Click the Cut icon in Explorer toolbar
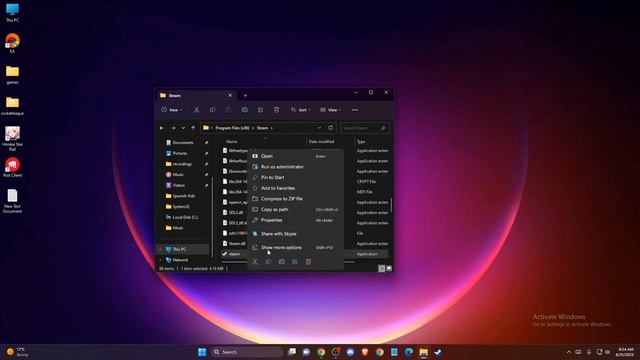640x360 pixels. [196, 110]
